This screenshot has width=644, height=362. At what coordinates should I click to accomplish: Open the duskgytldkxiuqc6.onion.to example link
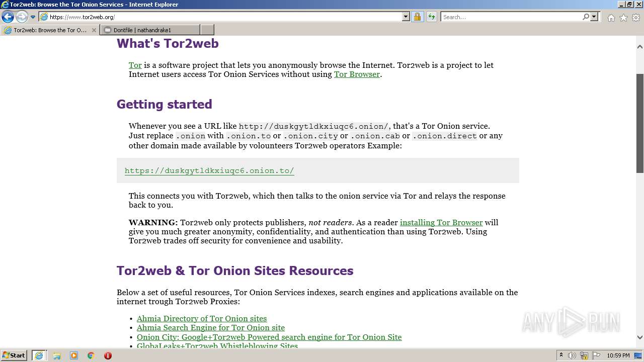point(209,170)
